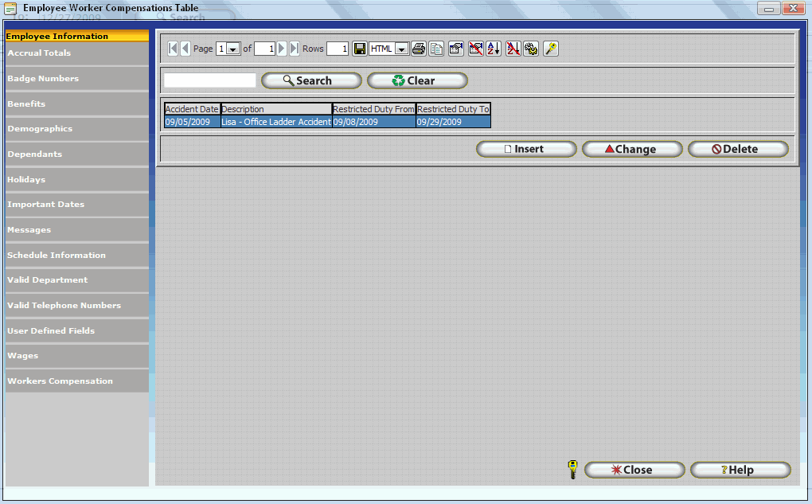The width and height of the screenshot is (812, 504).
Task: Go to the first page of results
Action: 173,49
